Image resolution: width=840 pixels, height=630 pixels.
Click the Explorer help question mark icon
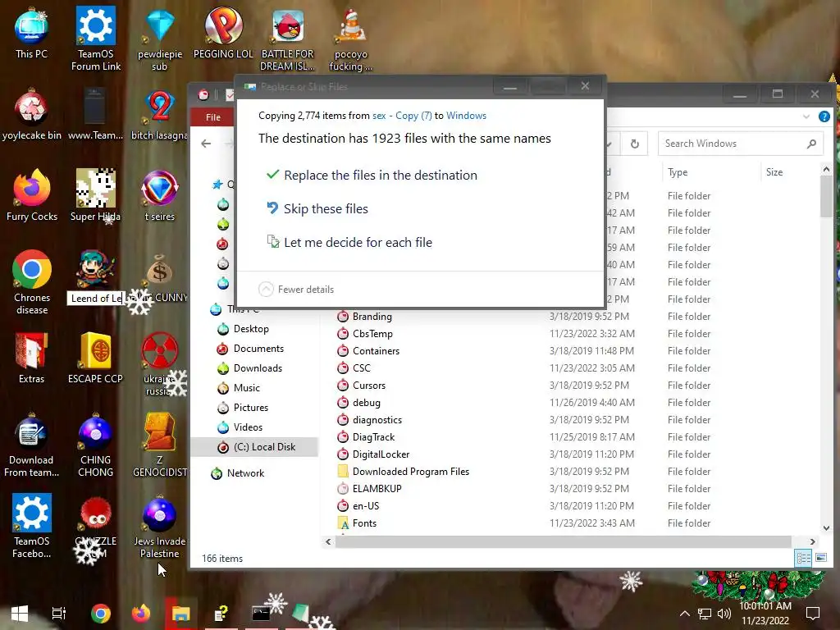click(824, 116)
